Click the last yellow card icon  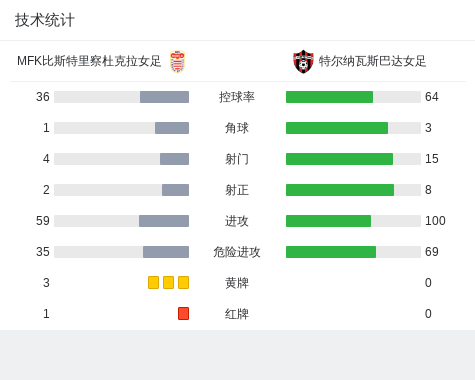[x=183, y=283]
